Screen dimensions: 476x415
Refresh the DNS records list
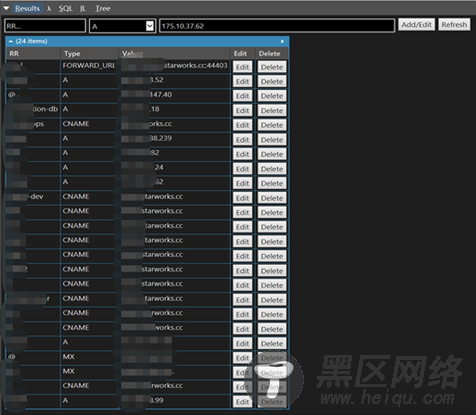click(x=454, y=25)
